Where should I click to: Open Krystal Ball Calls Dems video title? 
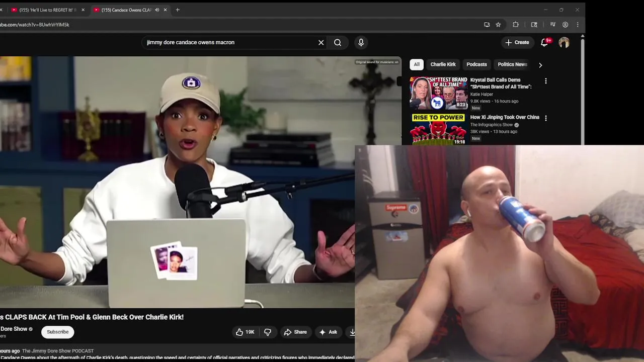pos(501,83)
